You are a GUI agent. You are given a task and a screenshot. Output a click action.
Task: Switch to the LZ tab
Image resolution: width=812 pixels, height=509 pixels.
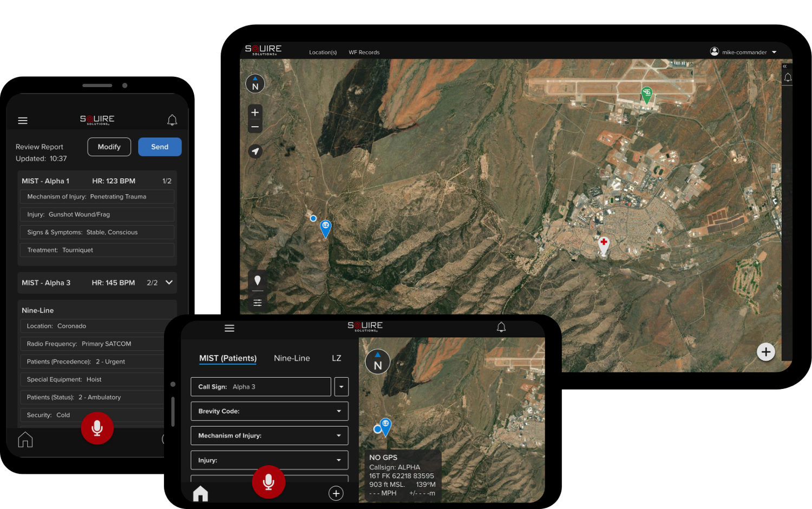pos(336,358)
